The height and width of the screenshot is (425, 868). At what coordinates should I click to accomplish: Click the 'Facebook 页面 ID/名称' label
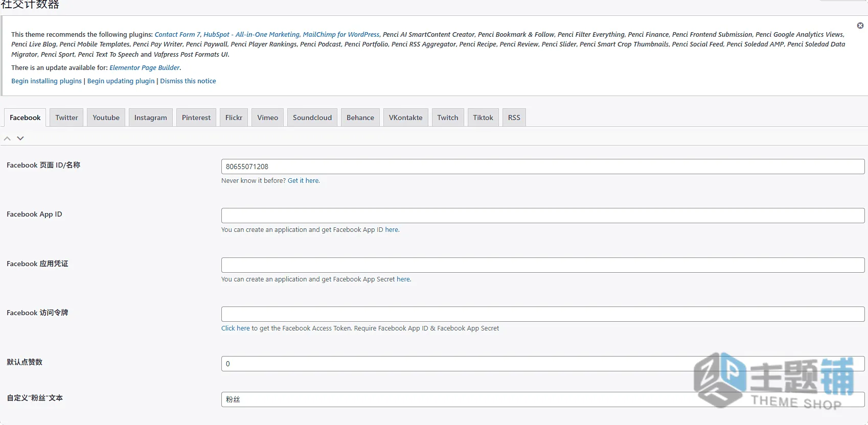pyautogui.click(x=43, y=165)
